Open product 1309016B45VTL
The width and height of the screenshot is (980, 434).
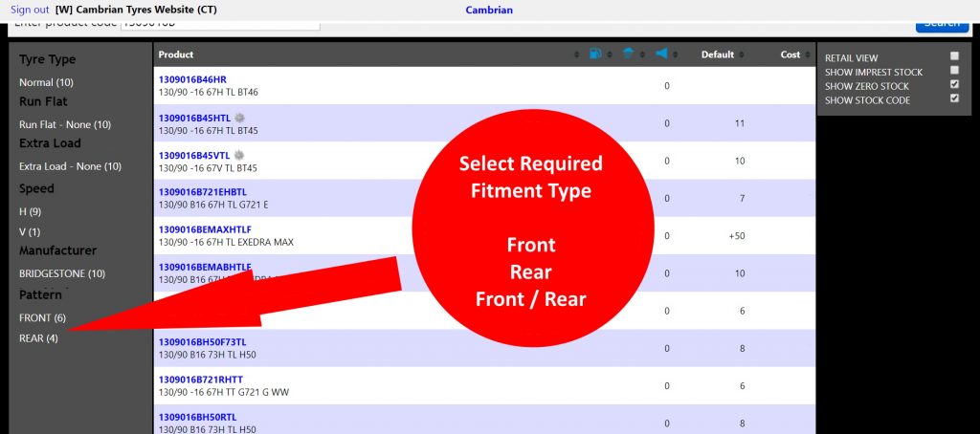tap(194, 155)
